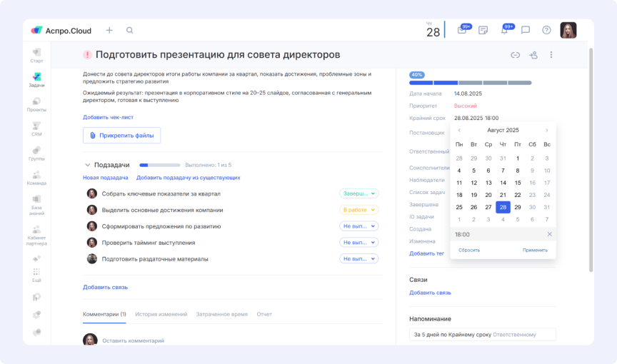Switch to Затраченное время tab

pos(222,314)
